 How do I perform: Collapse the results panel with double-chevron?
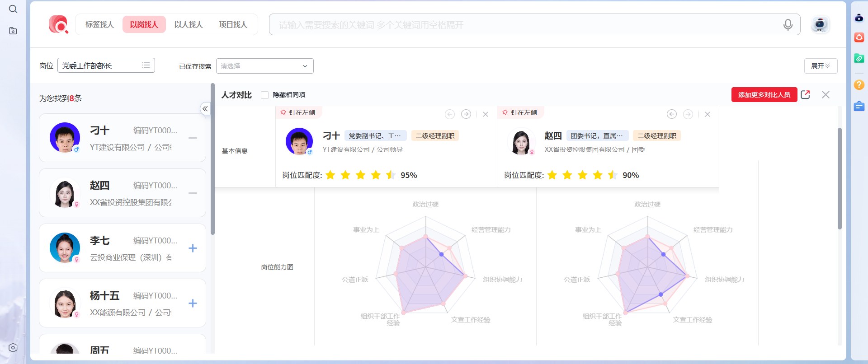click(x=205, y=109)
